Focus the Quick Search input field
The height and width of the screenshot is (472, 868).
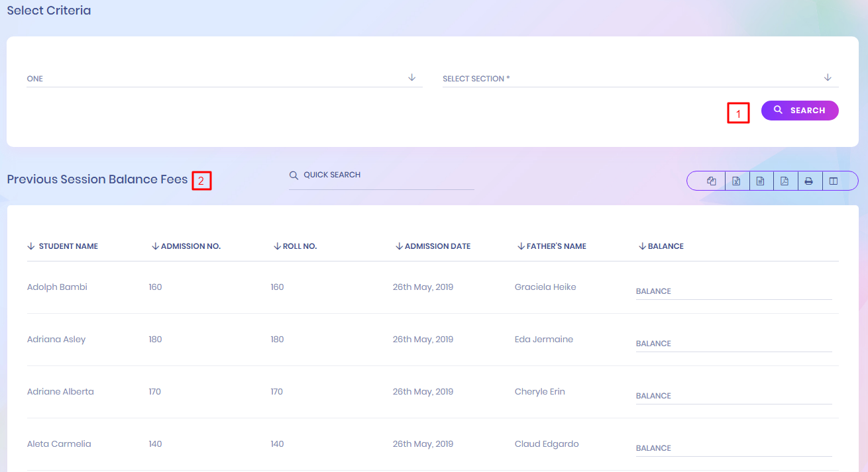[388, 175]
